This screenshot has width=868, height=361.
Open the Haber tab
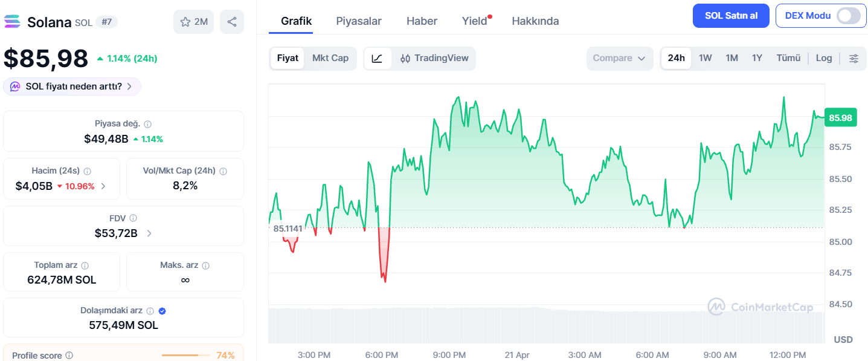(422, 21)
